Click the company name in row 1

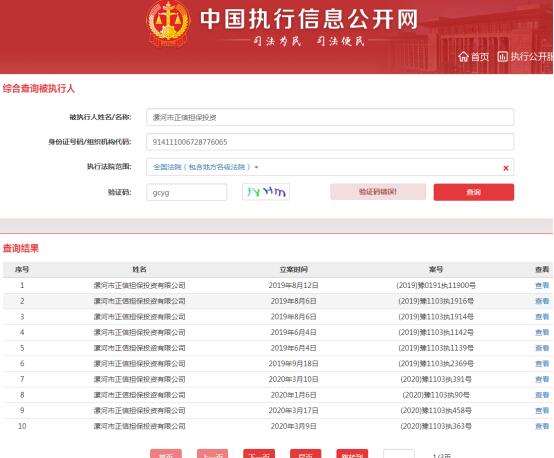[x=140, y=286]
